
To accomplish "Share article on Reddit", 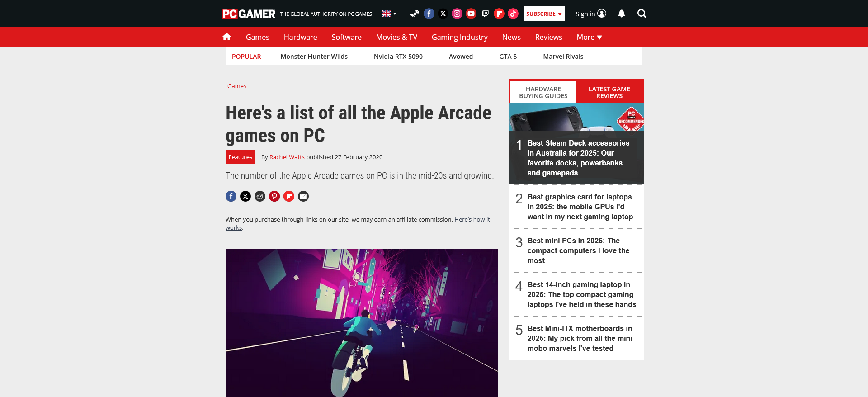I will pyautogui.click(x=260, y=196).
